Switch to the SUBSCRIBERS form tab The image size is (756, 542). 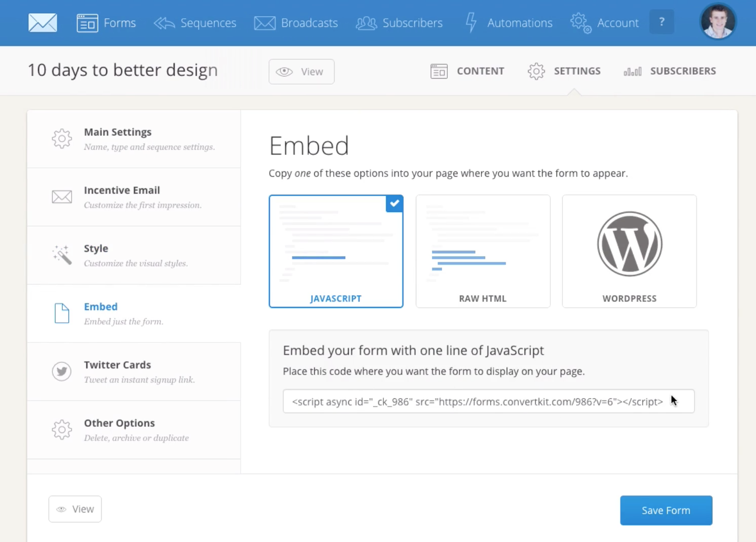[670, 72]
